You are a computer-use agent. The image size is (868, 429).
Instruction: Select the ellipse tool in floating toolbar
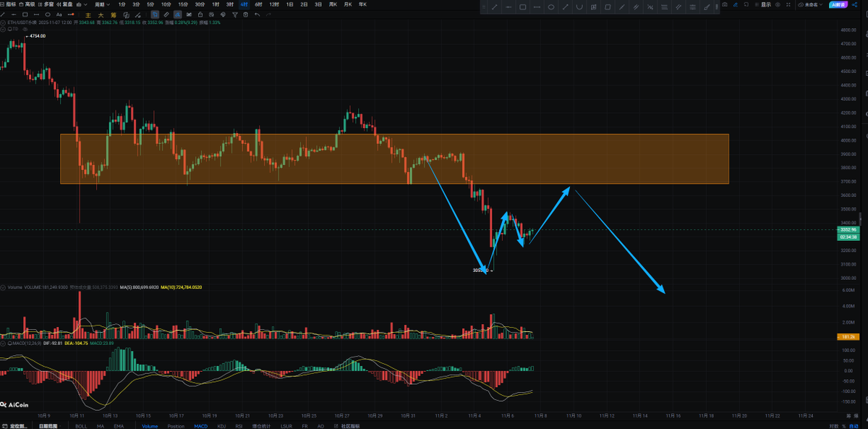point(551,7)
